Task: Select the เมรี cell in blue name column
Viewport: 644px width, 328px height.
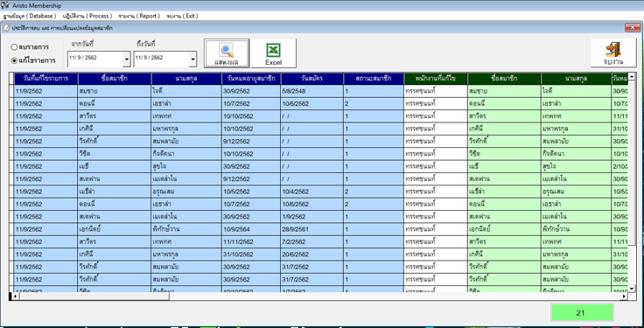Action: click(x=115, y=167)
